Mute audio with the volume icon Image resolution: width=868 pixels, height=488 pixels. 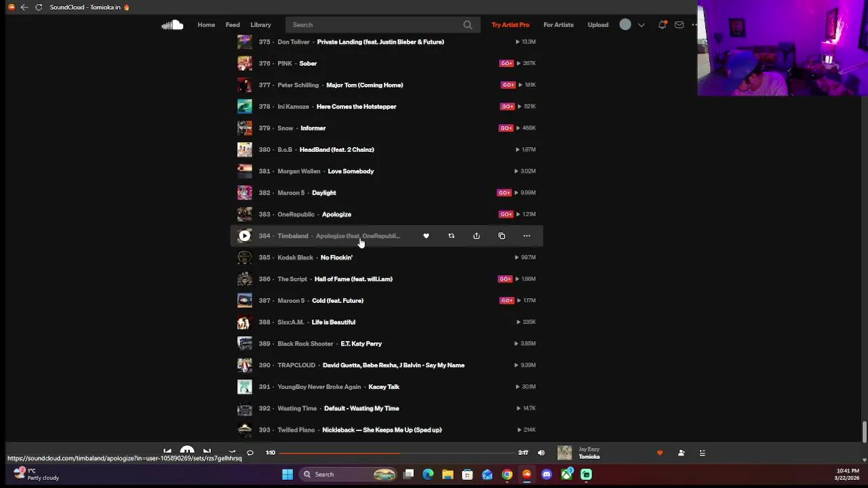(x=541, y=453)
